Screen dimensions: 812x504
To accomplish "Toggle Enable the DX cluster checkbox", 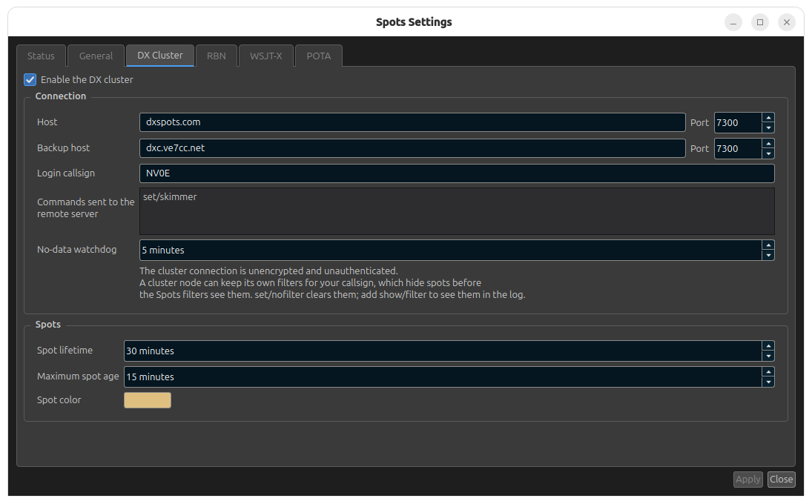I will coord(30,80).
